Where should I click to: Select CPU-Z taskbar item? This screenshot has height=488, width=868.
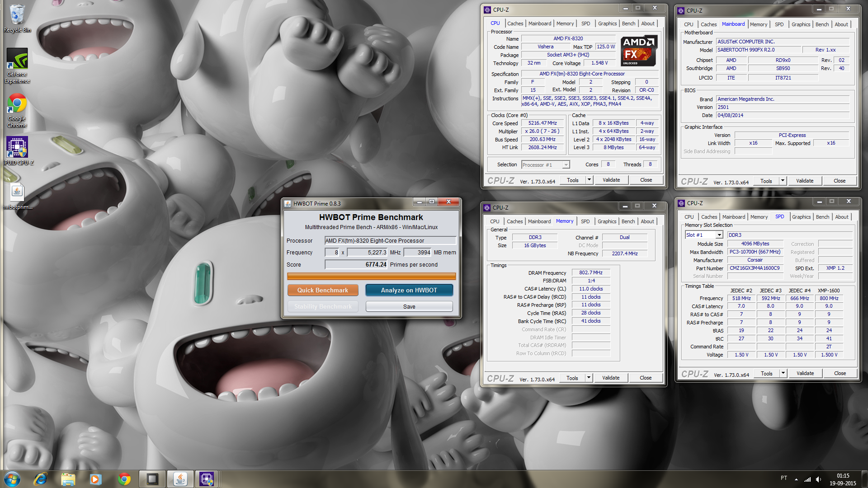(x=207, y=479)
